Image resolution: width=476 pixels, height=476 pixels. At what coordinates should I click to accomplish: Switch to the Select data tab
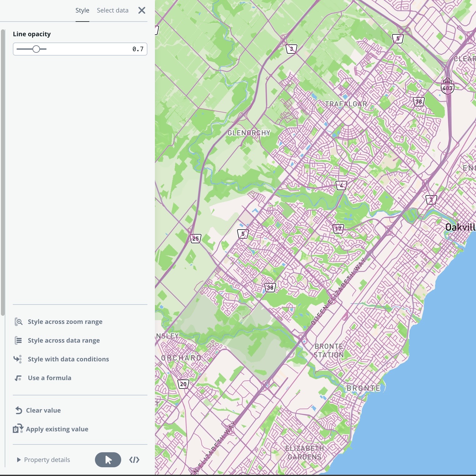pos(112,10)
